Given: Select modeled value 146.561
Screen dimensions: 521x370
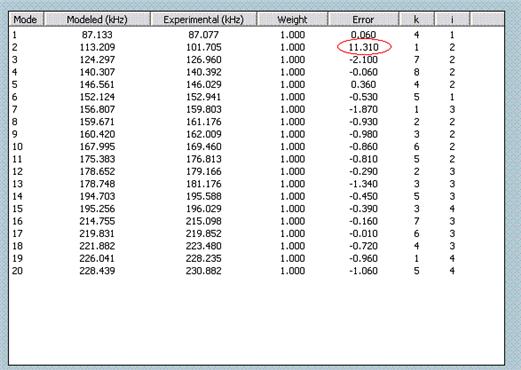Looking at the screenshot, I should (x=97, y=85).
